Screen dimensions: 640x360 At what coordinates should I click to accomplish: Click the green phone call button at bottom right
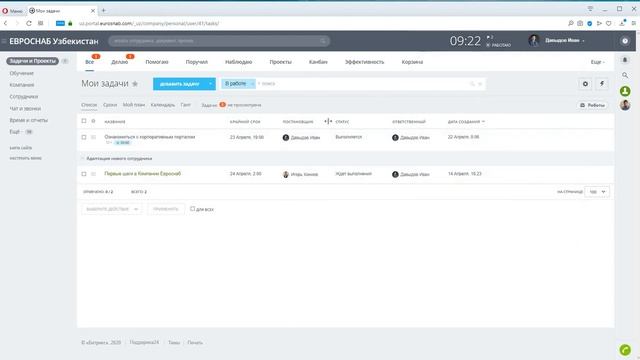625,349
